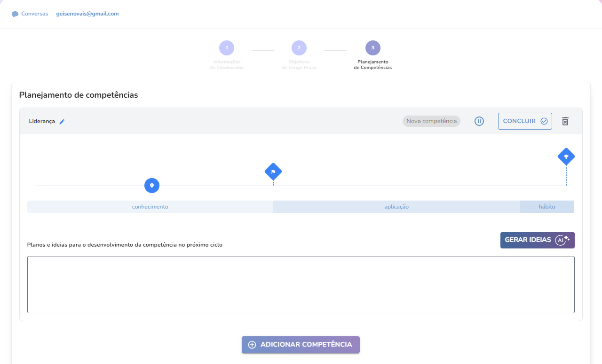Pause the Liderança competency
The image size is (602, 364).
coord(479,121)
